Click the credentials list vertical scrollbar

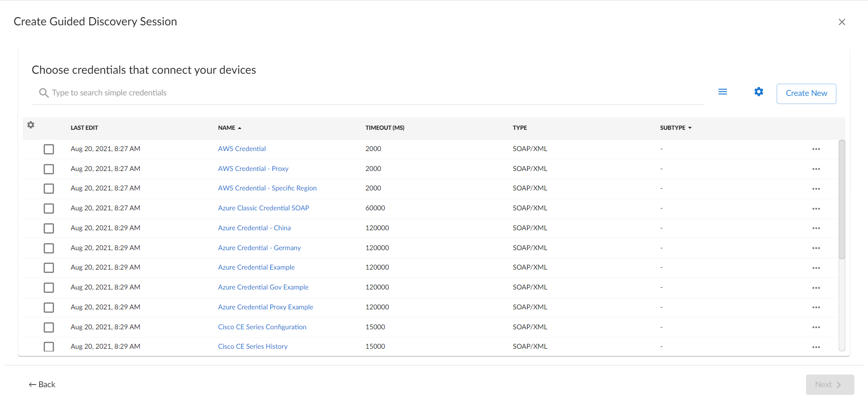[841, 199]
